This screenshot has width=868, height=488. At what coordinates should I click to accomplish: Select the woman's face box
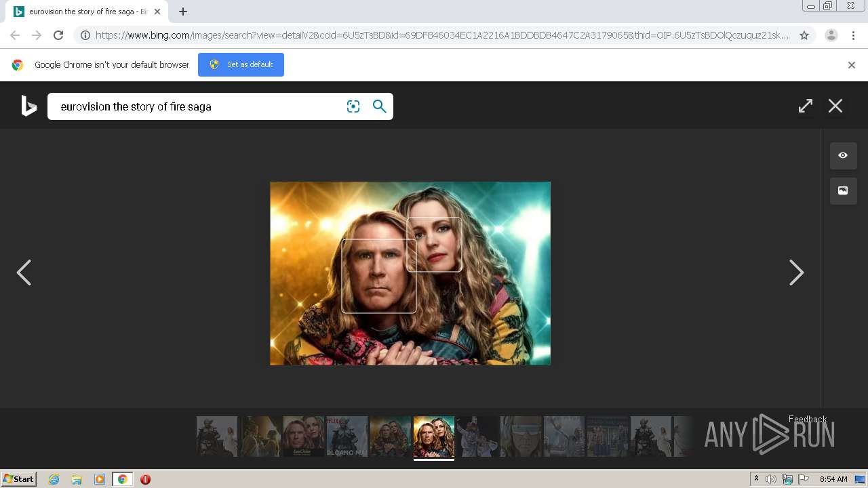pyautogui.click(x=434, y=245)
